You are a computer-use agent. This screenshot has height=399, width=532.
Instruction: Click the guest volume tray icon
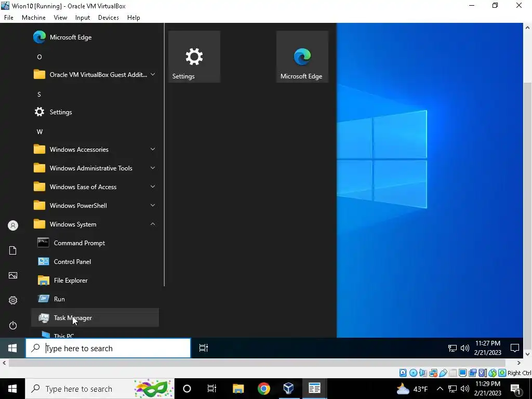click(465, 348)
